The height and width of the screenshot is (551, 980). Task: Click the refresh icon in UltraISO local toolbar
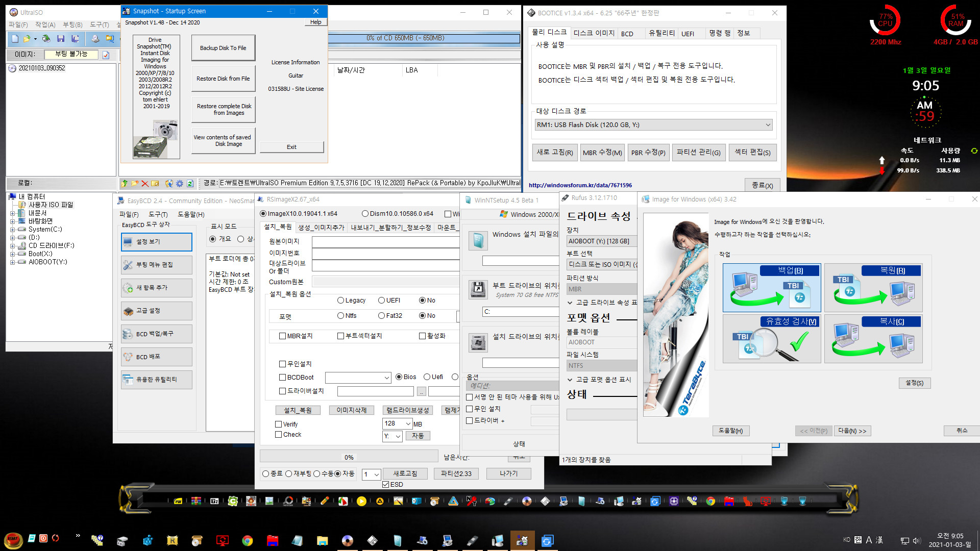tap(190, 183)
